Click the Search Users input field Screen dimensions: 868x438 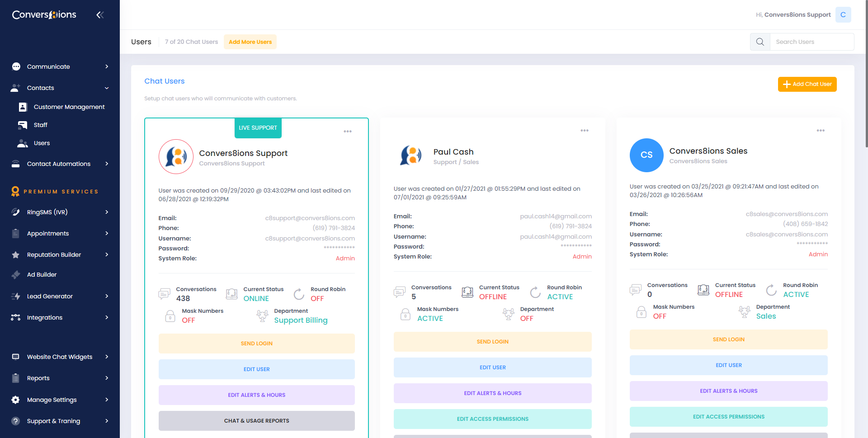coord(811,42)
